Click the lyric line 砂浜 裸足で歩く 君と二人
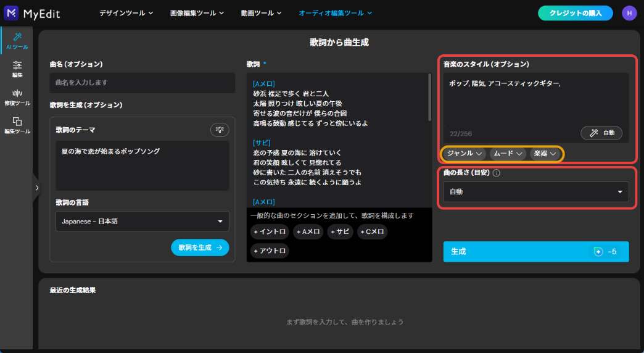Screen dimensions: 644x353 (291, 94)
